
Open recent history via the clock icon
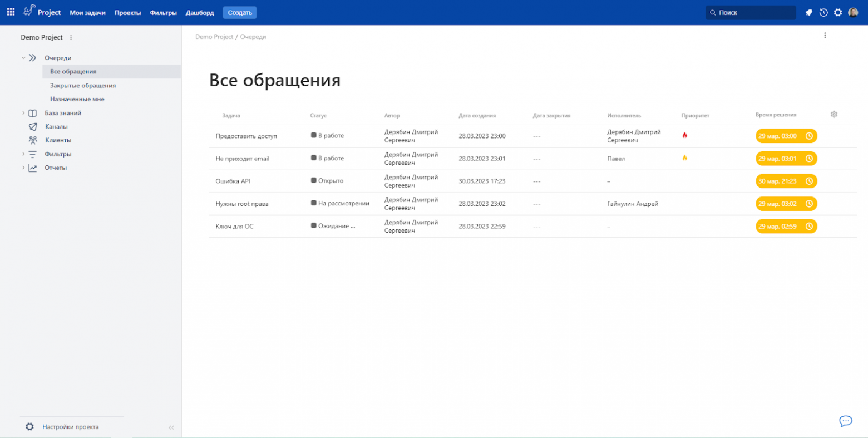tap(823, 12)
